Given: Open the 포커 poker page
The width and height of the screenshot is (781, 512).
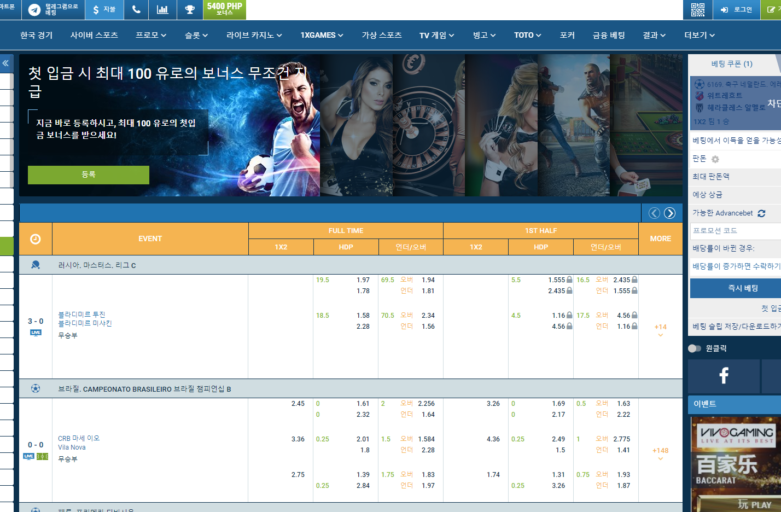Looking at the screenshot, I should 567,35.
